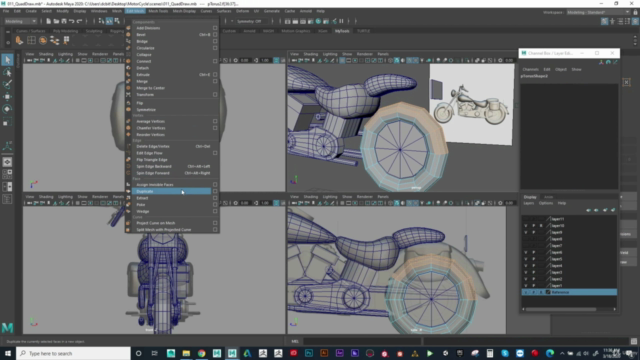Pick the Paint selection tool
The width and height of the screenshot is (640, 360).
pyautogui.click(x=7, y=84)
